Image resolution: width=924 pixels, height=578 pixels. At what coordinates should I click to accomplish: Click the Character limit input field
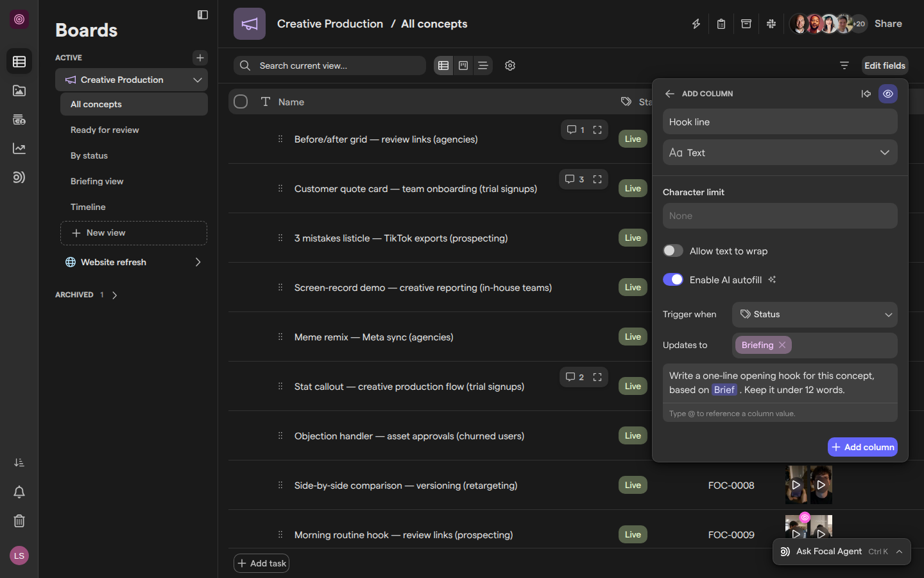click(780, 216)
